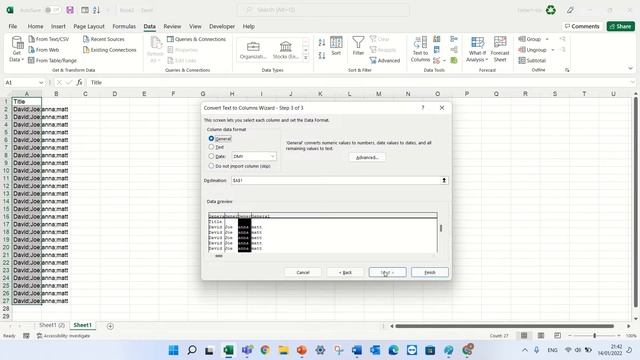Viewport: 640px width, 360px height.
Task: Switch to Page Break Preview icon
Action: [x=558, y=336]
